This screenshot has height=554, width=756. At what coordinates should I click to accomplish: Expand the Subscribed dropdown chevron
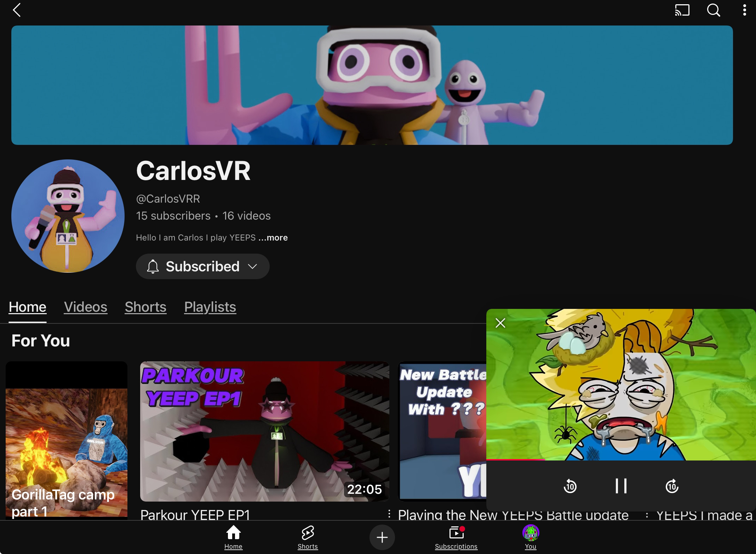252,266
